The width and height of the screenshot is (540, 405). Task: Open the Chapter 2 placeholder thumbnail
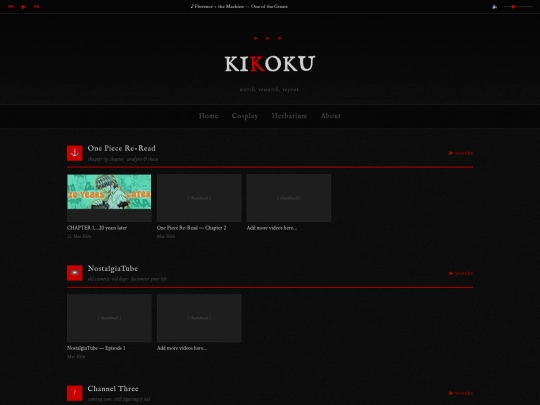click(x=199, y=198)
